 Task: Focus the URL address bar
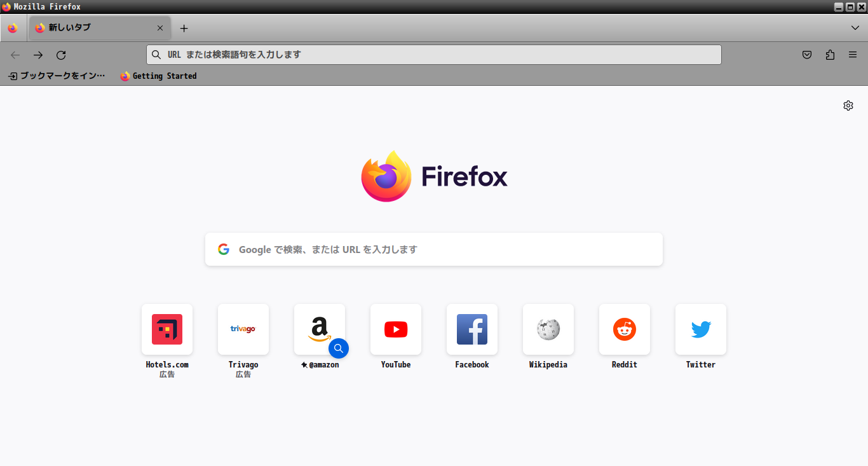pos(434,55)
